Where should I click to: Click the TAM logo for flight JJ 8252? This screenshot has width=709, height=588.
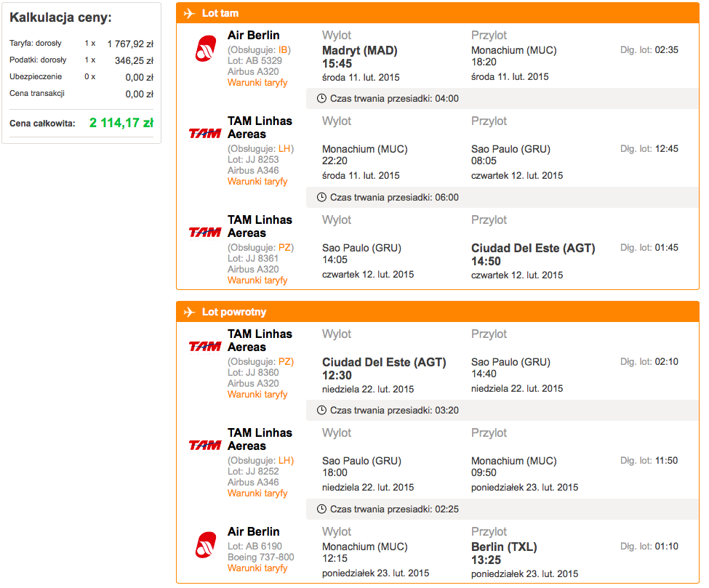tap(205, 446)
